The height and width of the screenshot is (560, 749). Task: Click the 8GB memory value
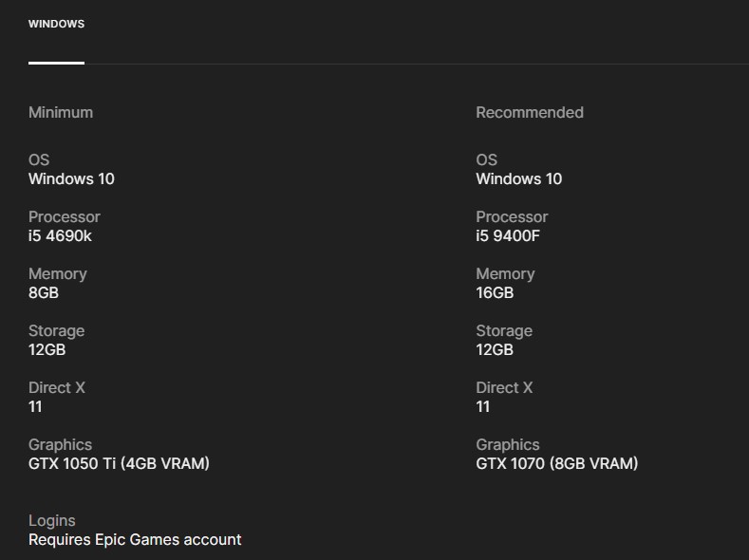(x=44, y=292)
